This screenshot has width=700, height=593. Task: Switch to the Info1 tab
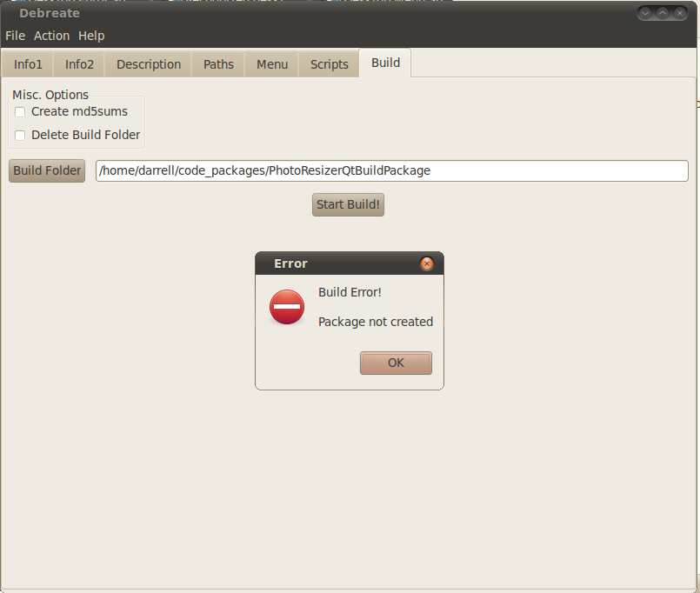pos(28,64)
